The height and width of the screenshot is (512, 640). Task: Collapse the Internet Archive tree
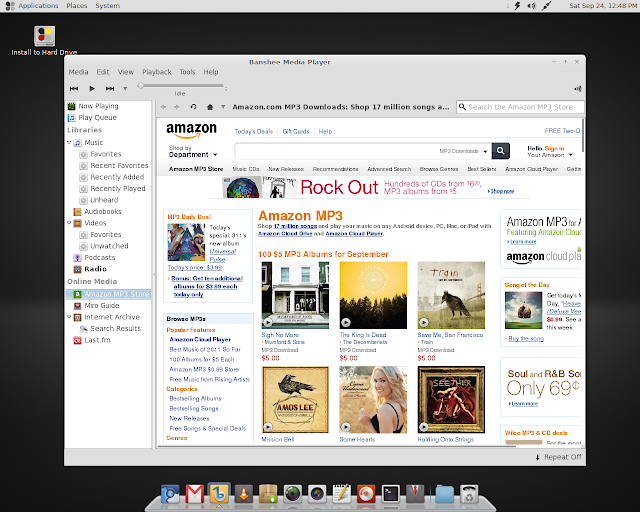pos(69,317)
